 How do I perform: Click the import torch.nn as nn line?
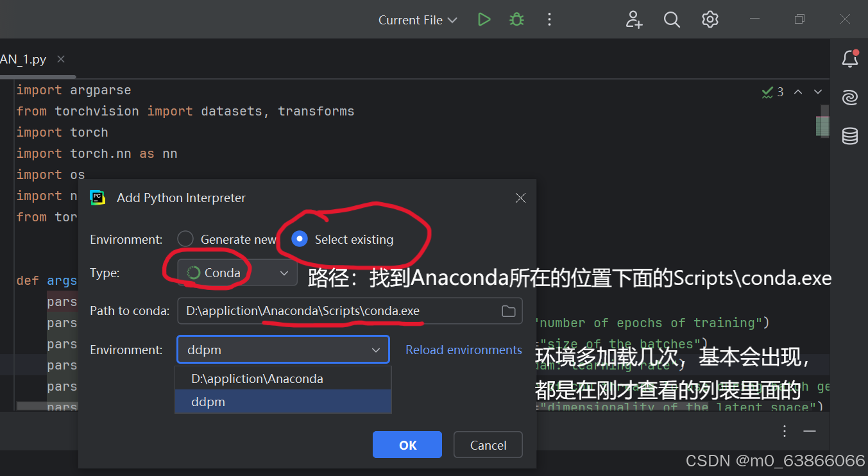point(97,153)
